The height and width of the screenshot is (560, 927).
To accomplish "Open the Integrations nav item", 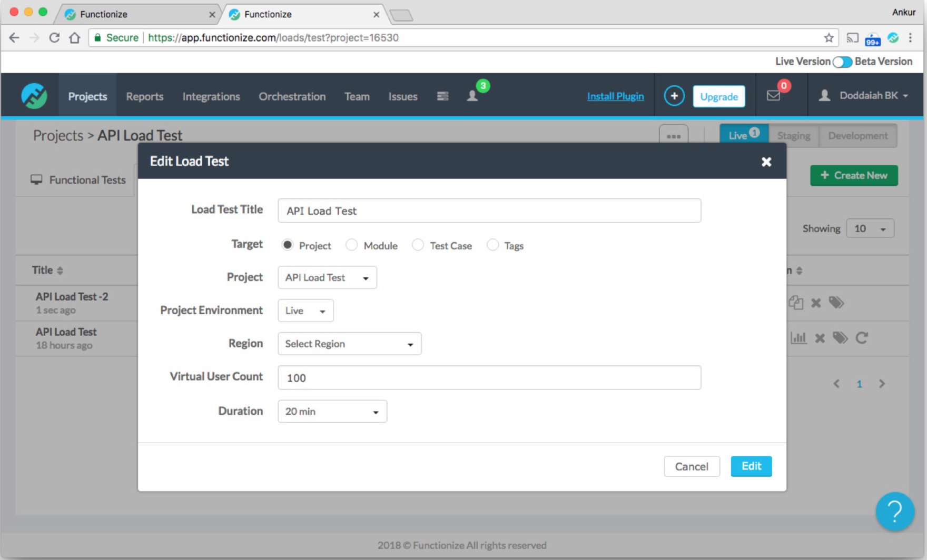I will pos(211,96).
